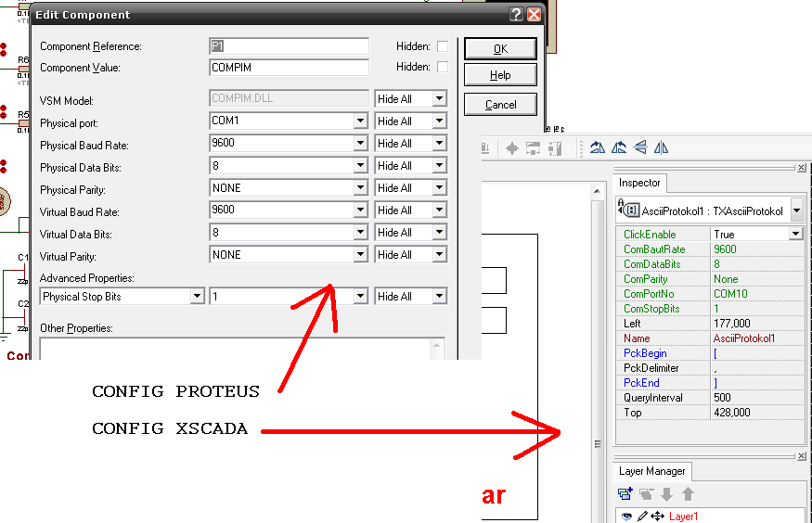Viewport: 812px width, 523px height.
Task: Select the PckEnd property row
Action: pos(710,383)
